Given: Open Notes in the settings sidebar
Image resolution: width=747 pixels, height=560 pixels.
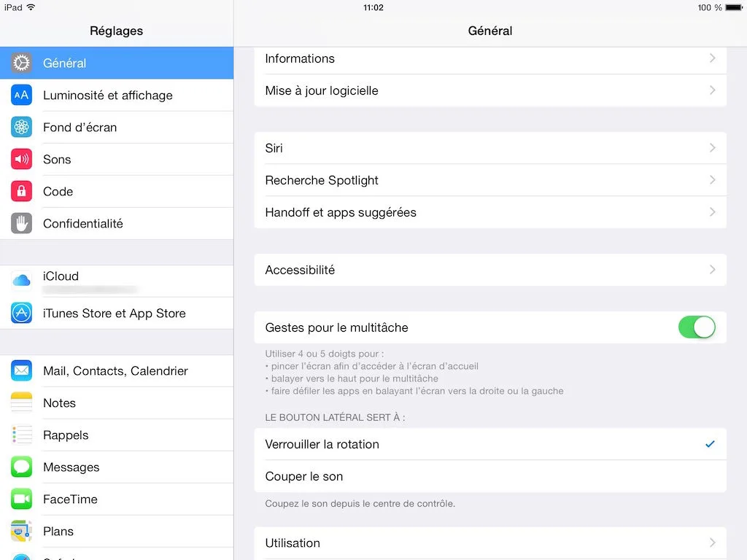Looking at the screenshot, I should 117,402.
